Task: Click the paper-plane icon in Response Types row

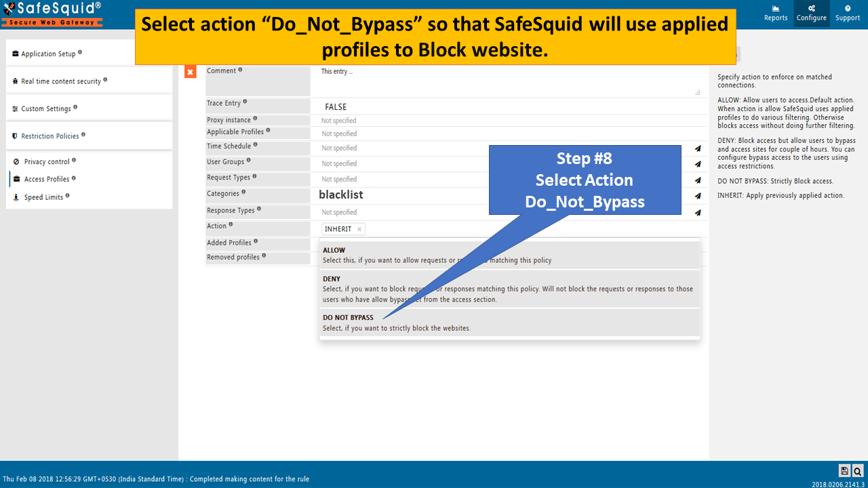Action: click(698, 213)
